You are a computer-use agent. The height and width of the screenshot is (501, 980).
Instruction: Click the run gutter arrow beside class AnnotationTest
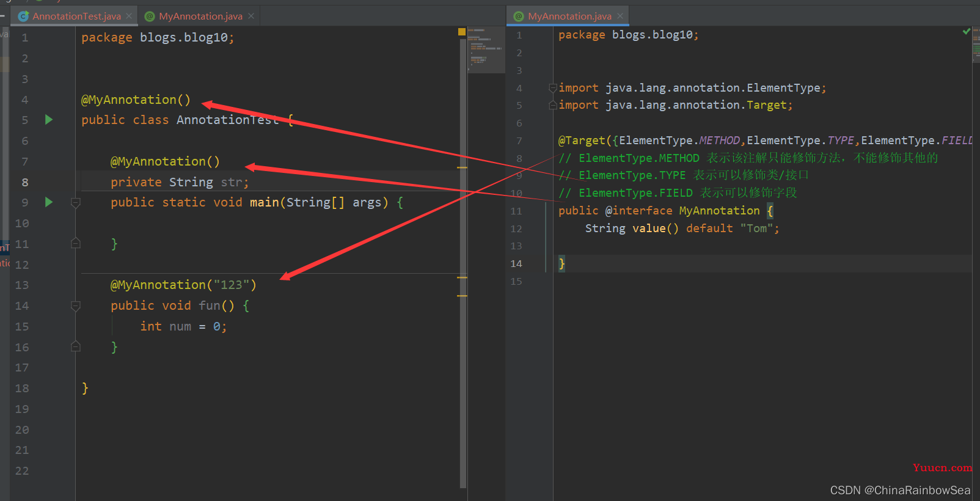point(49,120)
